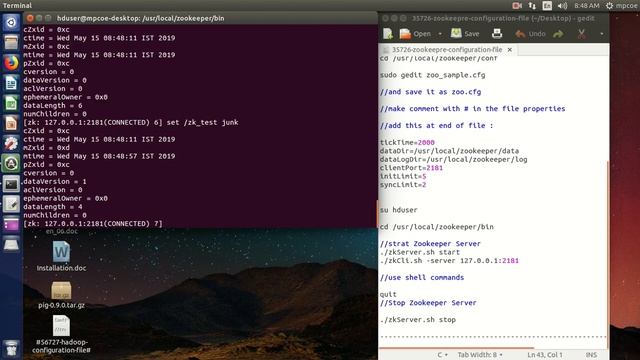Launch LibreOffice Calc from the dock

pyautogui.click(x=11, y=103)
